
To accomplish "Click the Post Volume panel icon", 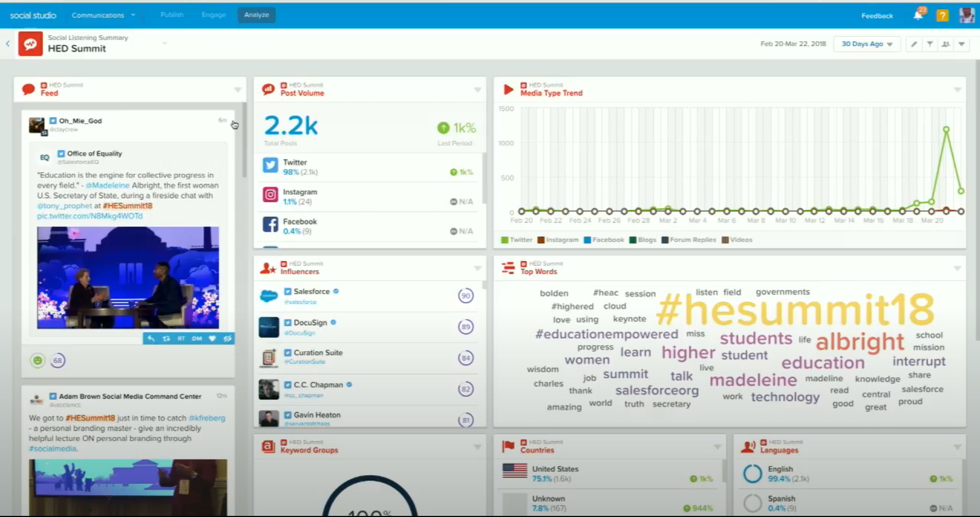I will (268, 90).
